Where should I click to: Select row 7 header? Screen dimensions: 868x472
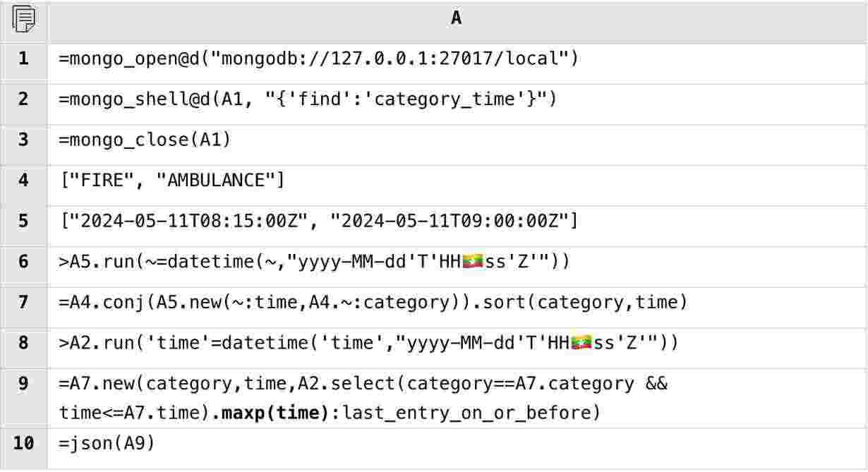coord(23,303)
